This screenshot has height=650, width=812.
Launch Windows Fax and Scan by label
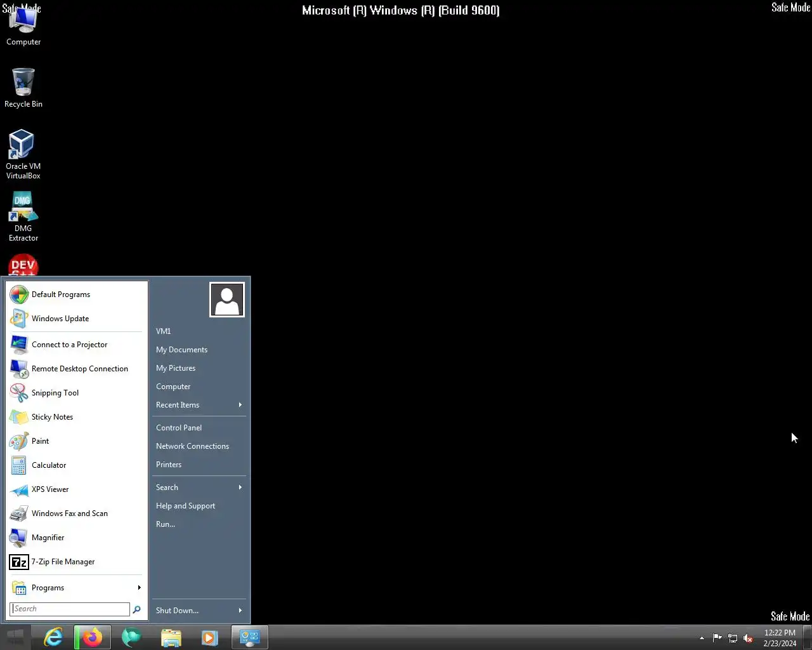(70, 514)
